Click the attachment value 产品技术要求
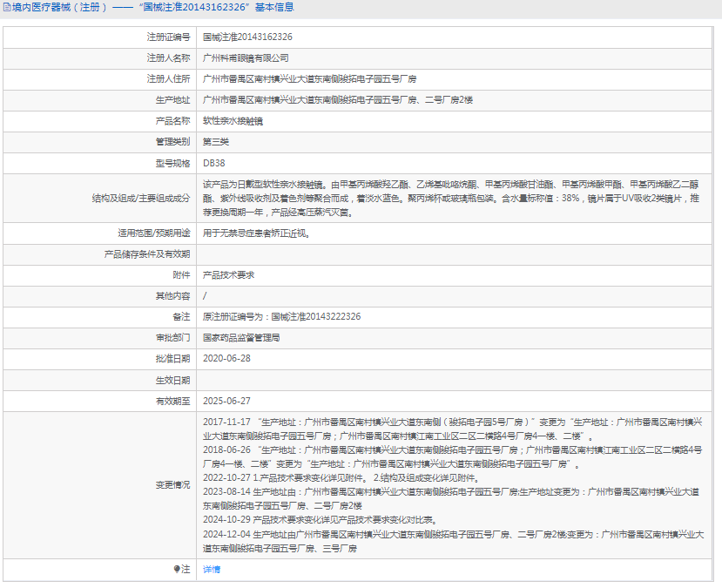The width and height of the screenshot is (722, 588). click(x=228, y=274)
